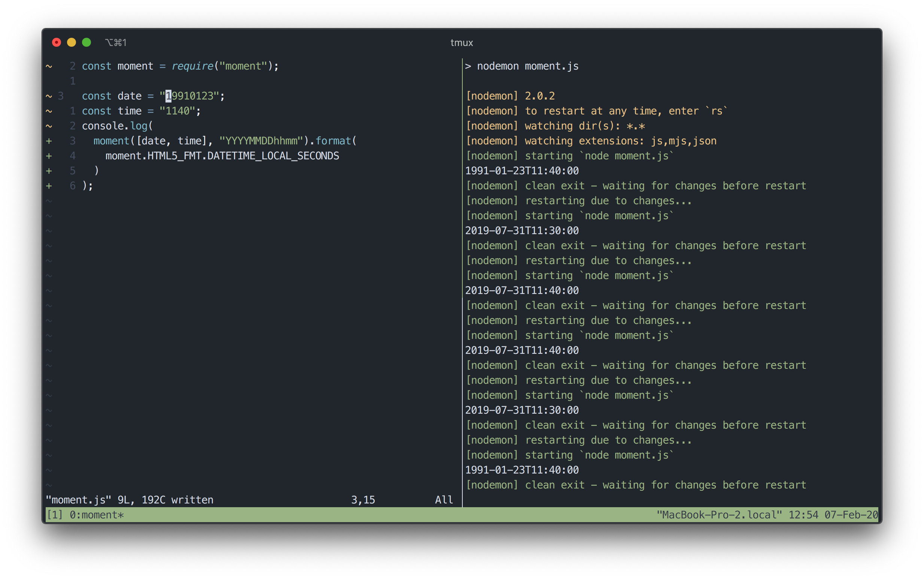Click the green zoom window button
Screen dimensions: 924x579
86,43
